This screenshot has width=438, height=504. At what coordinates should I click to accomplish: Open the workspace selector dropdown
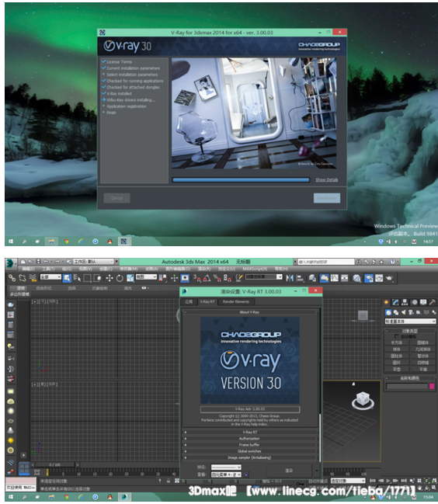tap(93, 262)
